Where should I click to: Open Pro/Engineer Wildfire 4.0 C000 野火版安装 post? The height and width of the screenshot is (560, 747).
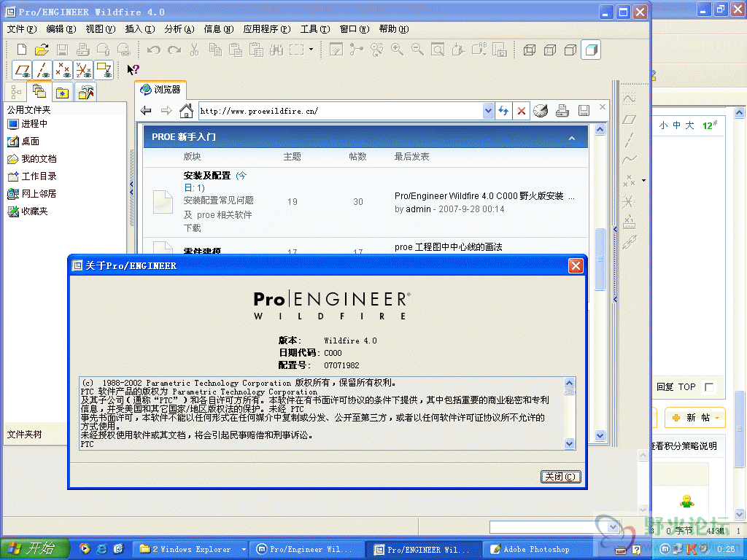479,195
